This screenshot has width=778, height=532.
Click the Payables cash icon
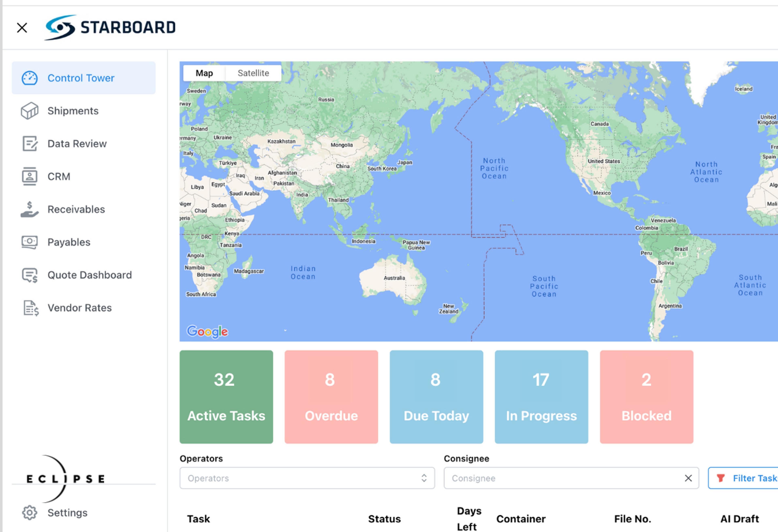[29, 242]
